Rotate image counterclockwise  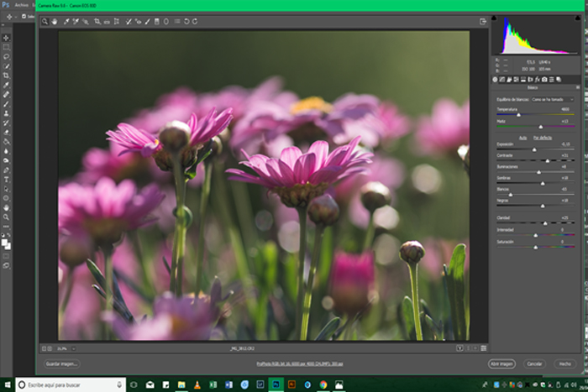pos(186,21)
